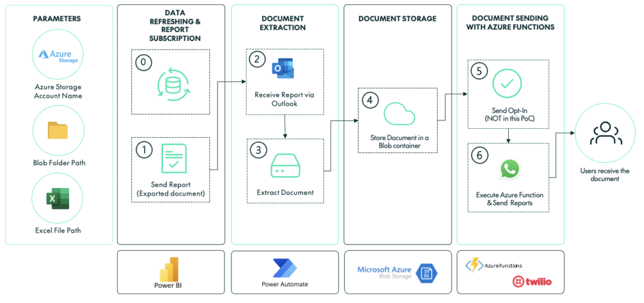Image resolution: width=644 pixels, height=303 pixels.
Task: Click the Twilio logo
Action: click(x=532, y=282)
